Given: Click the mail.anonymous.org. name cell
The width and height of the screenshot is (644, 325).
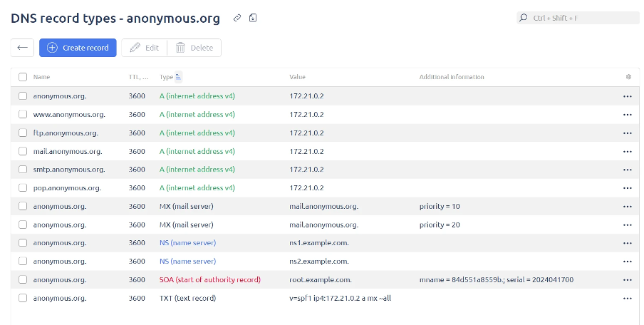Looking at the screenshot, I should [68, 151].
